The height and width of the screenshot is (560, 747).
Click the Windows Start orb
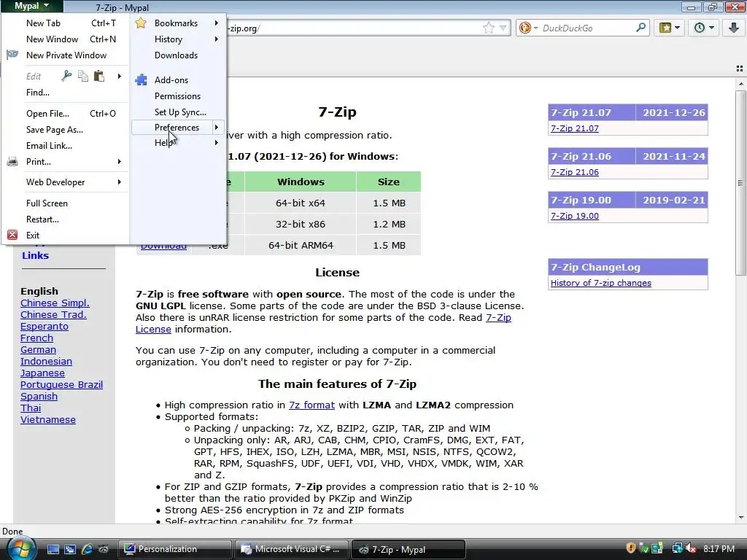[x=20, y=548]
